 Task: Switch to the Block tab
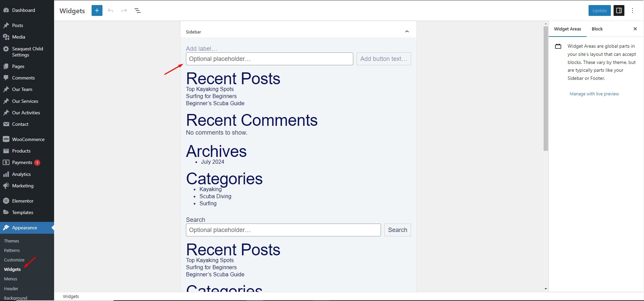[x=597, y=29]
